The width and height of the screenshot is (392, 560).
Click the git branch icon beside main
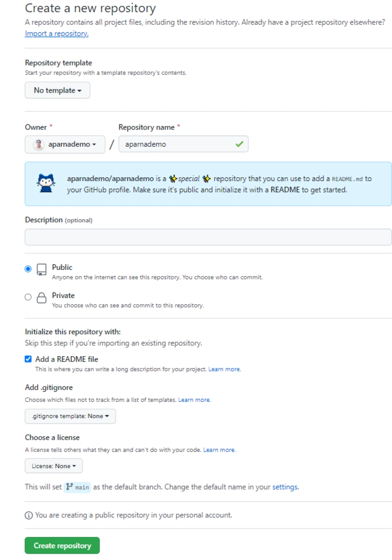(x=70, y=487)
